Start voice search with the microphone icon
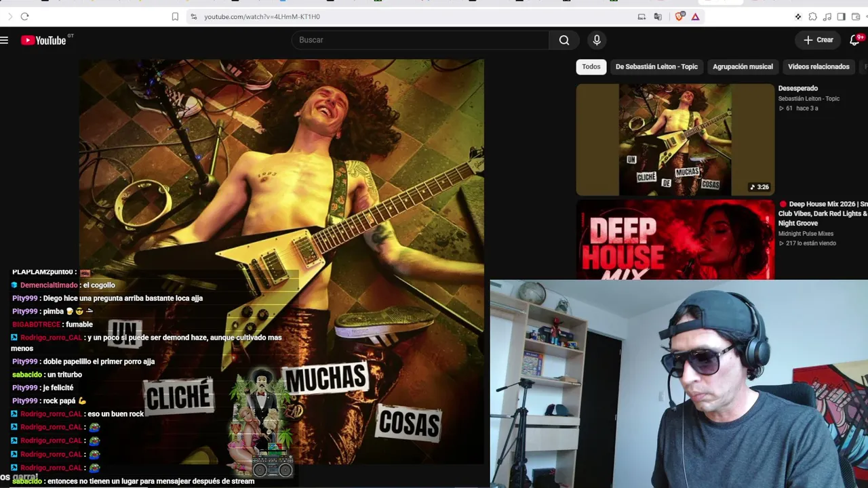868x488 pixels. click(x=597, y=40)
